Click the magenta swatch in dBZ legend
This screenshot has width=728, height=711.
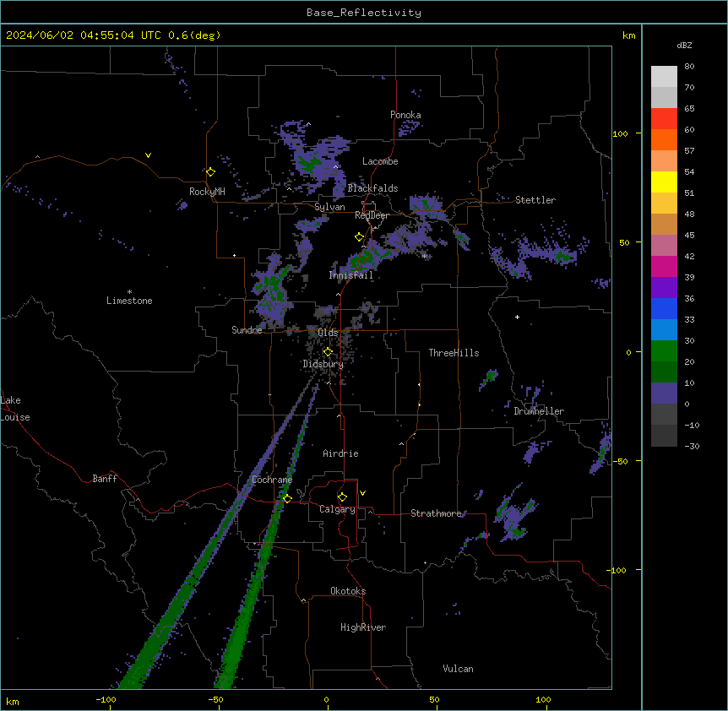[x=664, y=266]
